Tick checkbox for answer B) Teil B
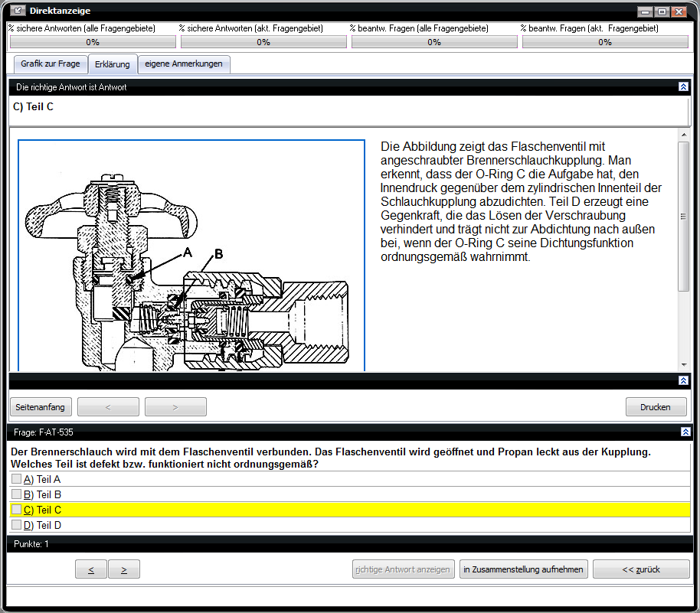This screenshot has height=613, width=700. point(16,494)
